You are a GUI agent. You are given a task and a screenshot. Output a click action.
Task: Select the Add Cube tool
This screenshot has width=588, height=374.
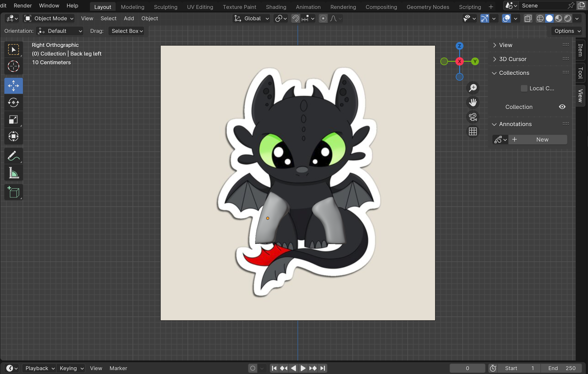point(13,192)
